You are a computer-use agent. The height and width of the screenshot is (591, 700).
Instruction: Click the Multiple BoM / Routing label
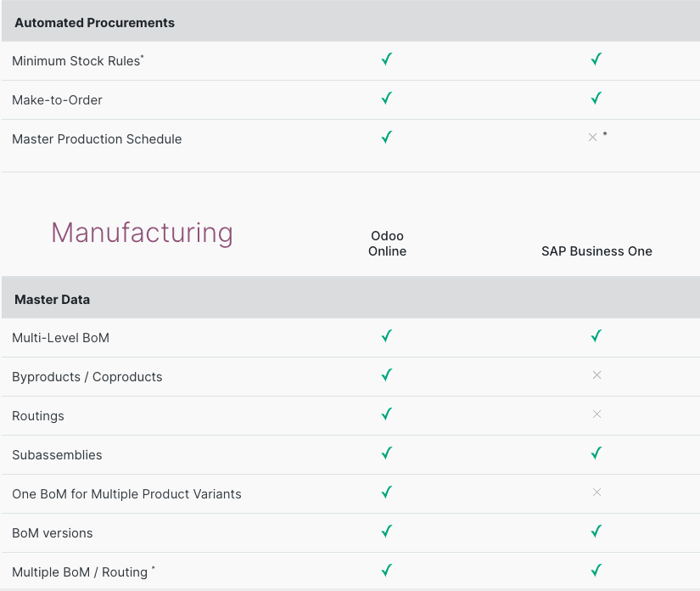pyautogui.click(x=80, y=572)
